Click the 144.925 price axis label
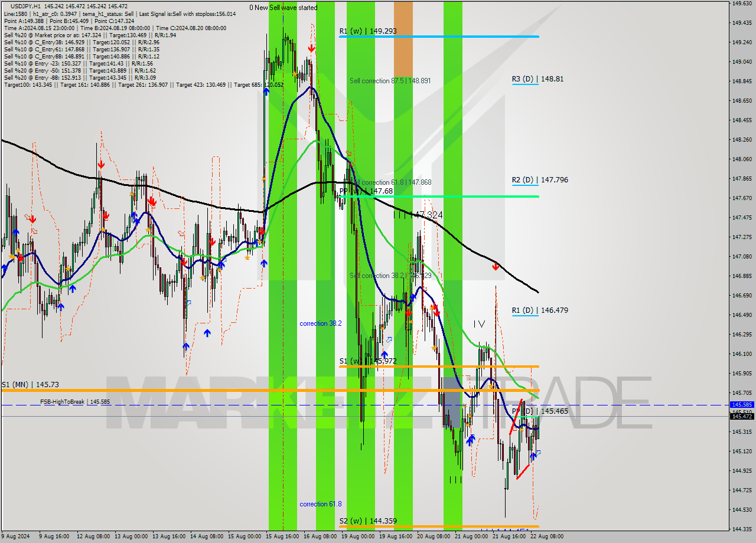Screen dimensions: 756x543 pos(742,471)
